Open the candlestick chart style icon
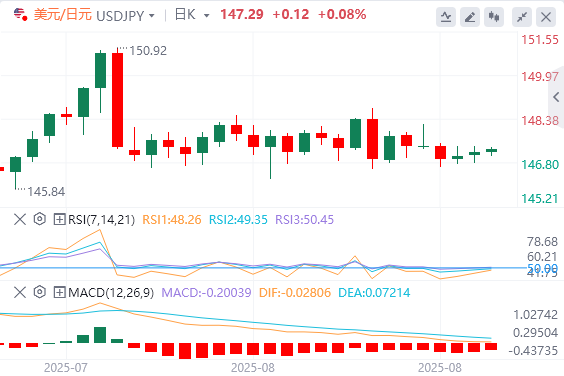The width and height of the screenshot is (564, 376). pos(494,17)
